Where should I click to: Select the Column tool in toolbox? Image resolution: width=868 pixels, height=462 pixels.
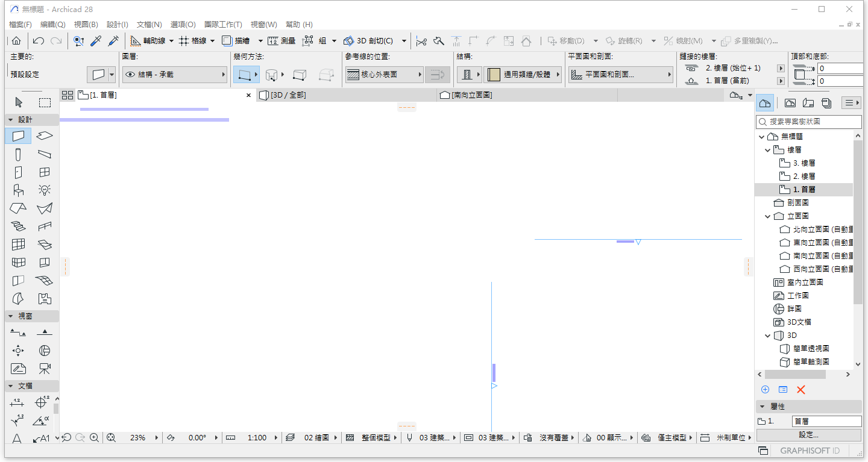[19, 154]
